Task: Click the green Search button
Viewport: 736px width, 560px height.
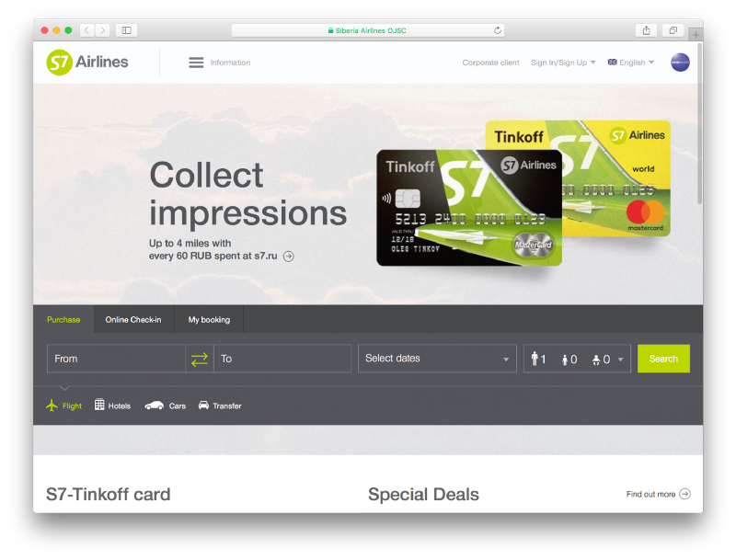Action: [663, 359]
